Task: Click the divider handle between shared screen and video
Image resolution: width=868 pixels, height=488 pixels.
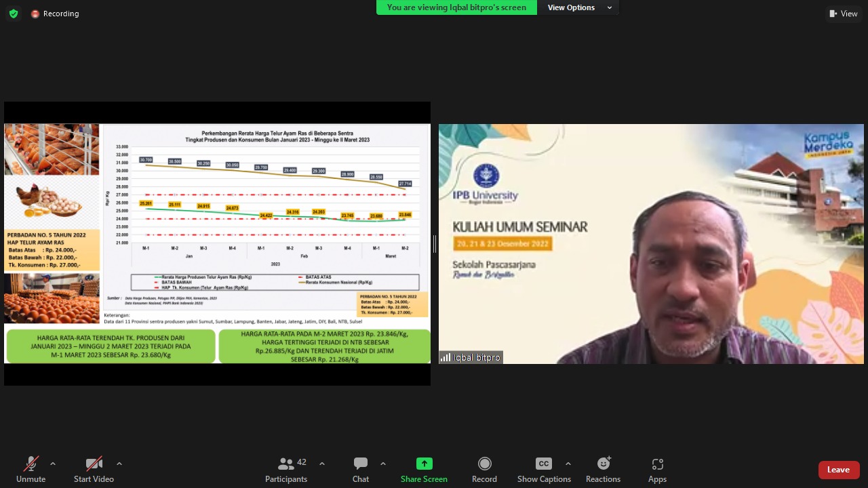Action: coord(434,244)
